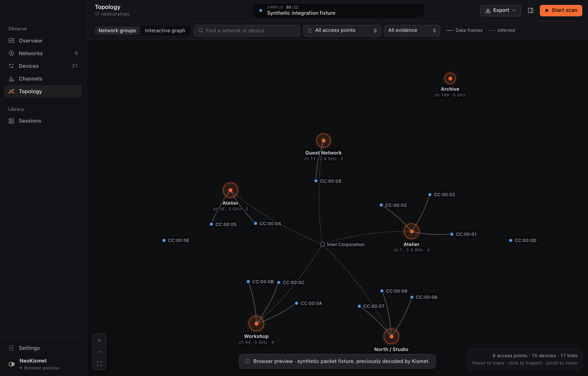
Task: Open Settings in the sidebar
Action: (x=43, y=348)
